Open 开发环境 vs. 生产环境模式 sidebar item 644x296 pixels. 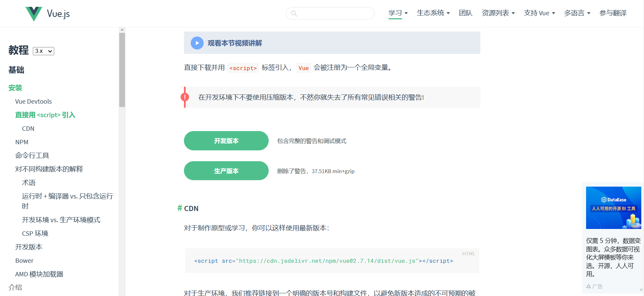[x=61, y=220]
